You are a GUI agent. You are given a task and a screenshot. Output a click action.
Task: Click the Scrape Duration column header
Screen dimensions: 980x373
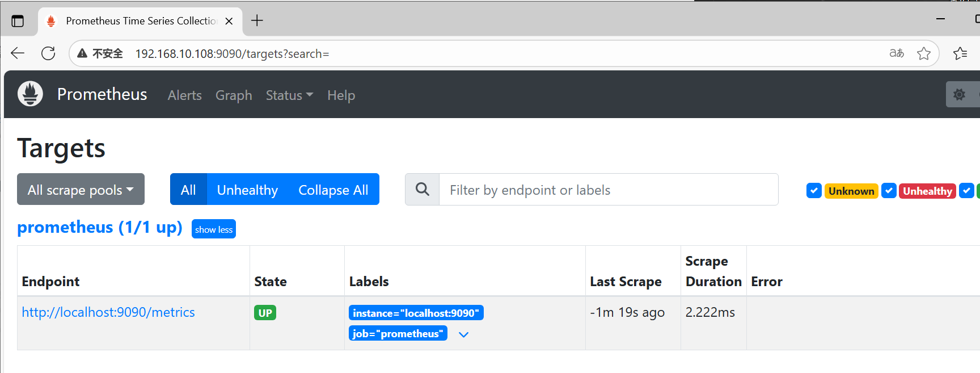pos(713,271)
